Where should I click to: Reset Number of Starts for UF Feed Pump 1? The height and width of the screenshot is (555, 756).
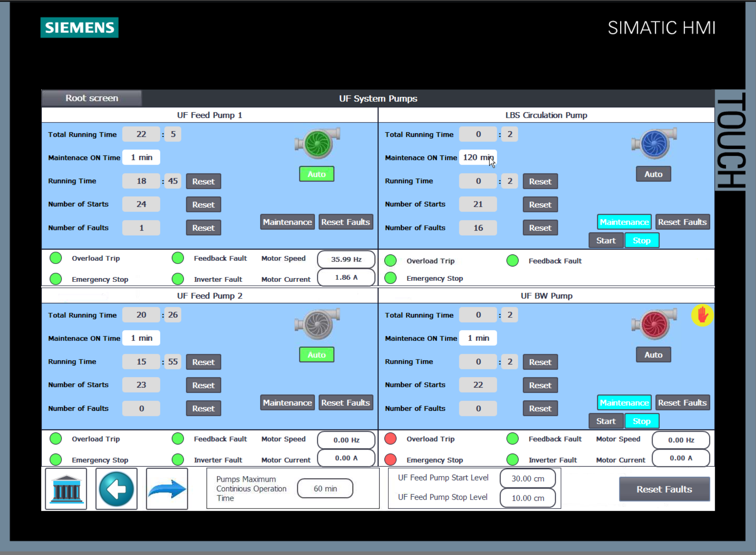(x=203, y=205)
